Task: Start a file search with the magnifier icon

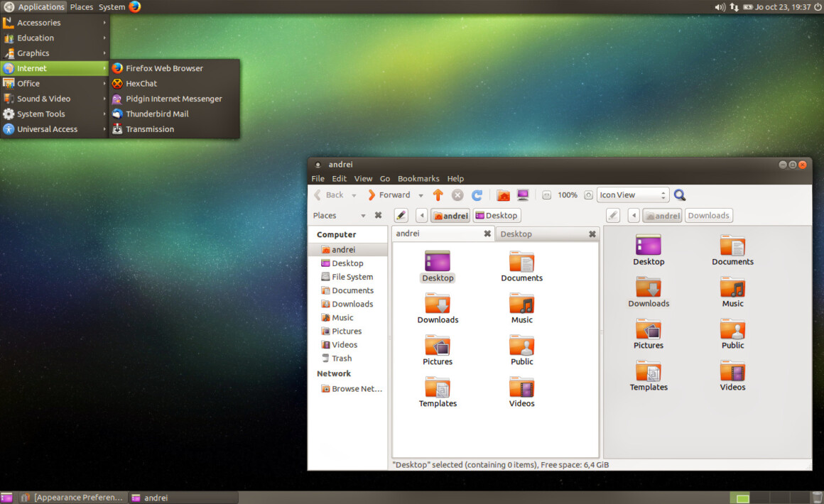Action: [679, 195]
